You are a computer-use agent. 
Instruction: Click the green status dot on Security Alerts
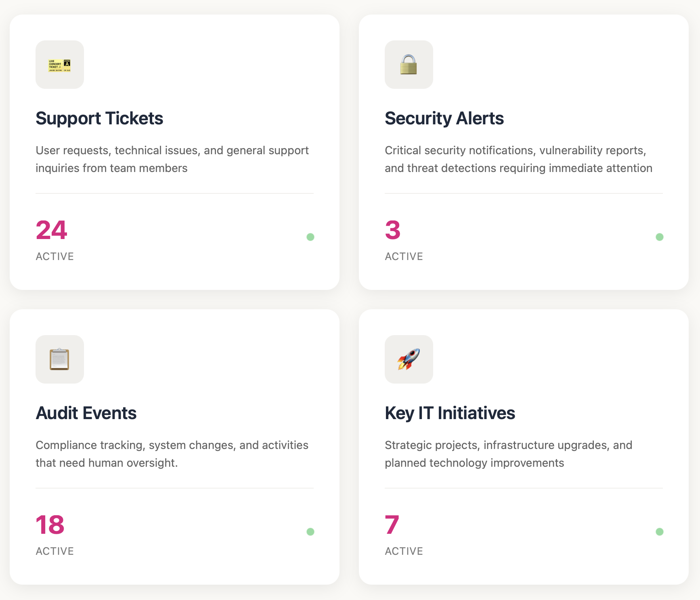[x=660, y=237]
